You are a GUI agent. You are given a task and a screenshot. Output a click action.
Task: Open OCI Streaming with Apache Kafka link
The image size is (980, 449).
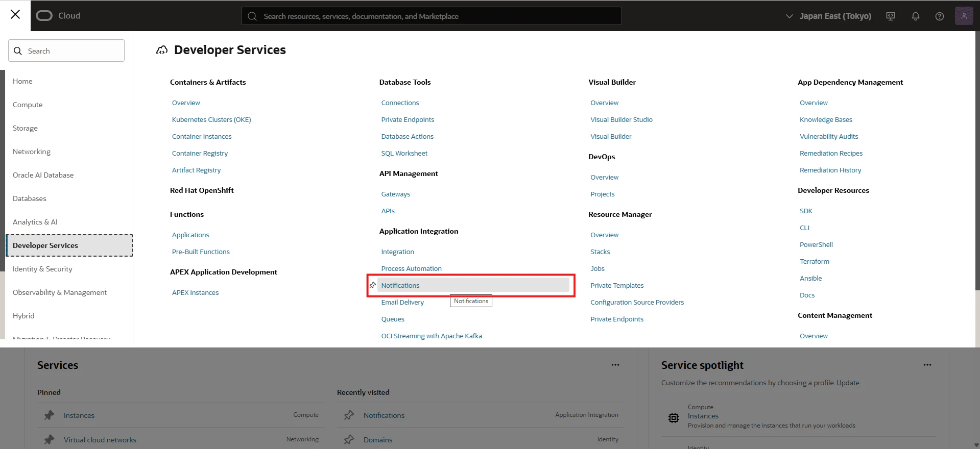432,336
